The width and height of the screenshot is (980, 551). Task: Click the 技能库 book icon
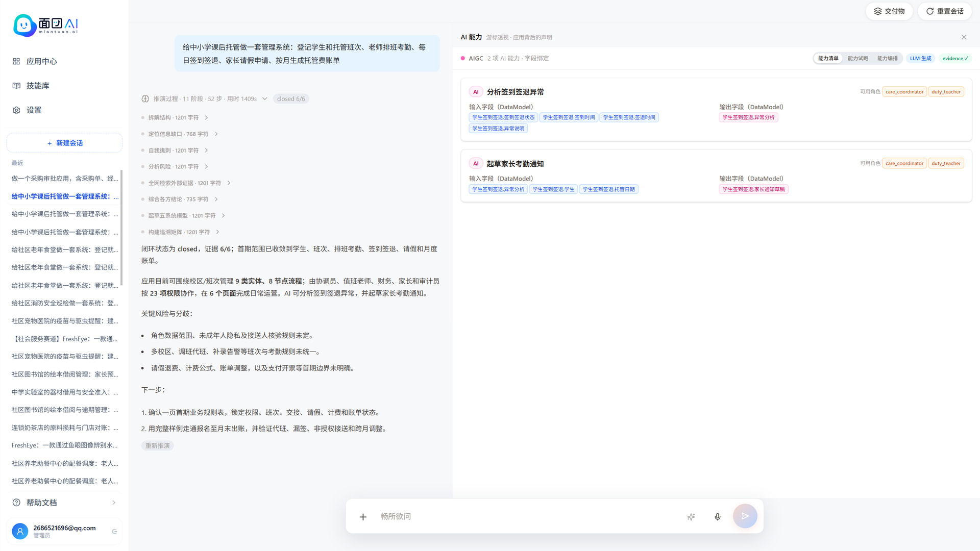[x=16, y=86]
